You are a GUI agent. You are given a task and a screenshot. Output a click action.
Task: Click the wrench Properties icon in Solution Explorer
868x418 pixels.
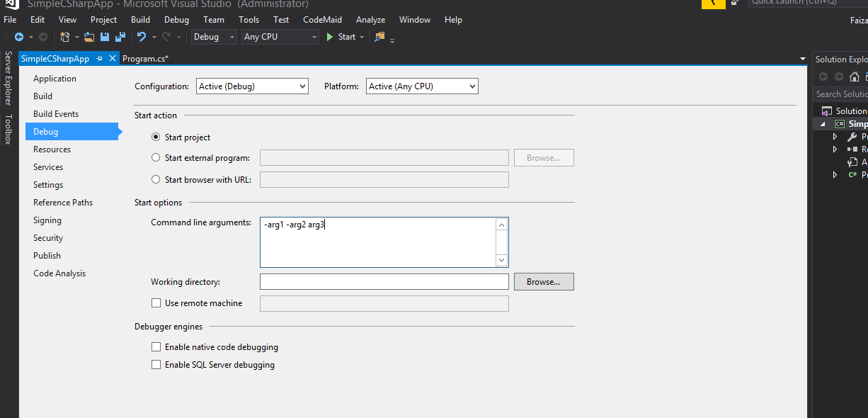click(x=852, y=137)
